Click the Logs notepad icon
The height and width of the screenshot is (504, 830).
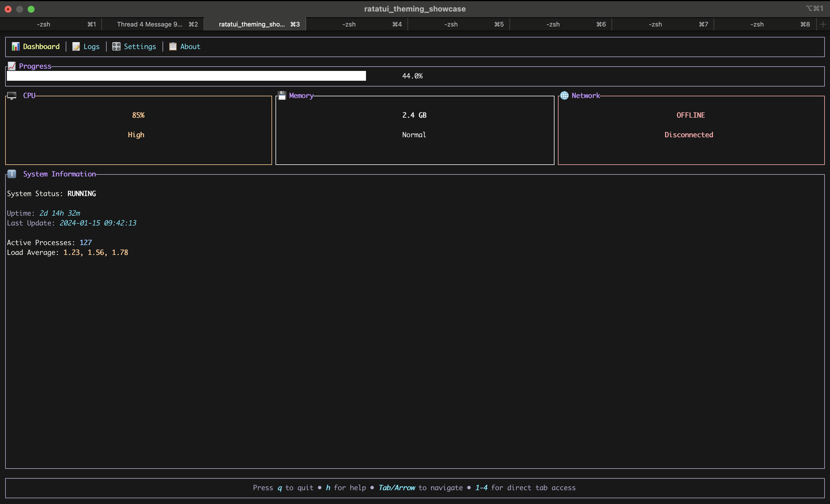click(76, 46)
